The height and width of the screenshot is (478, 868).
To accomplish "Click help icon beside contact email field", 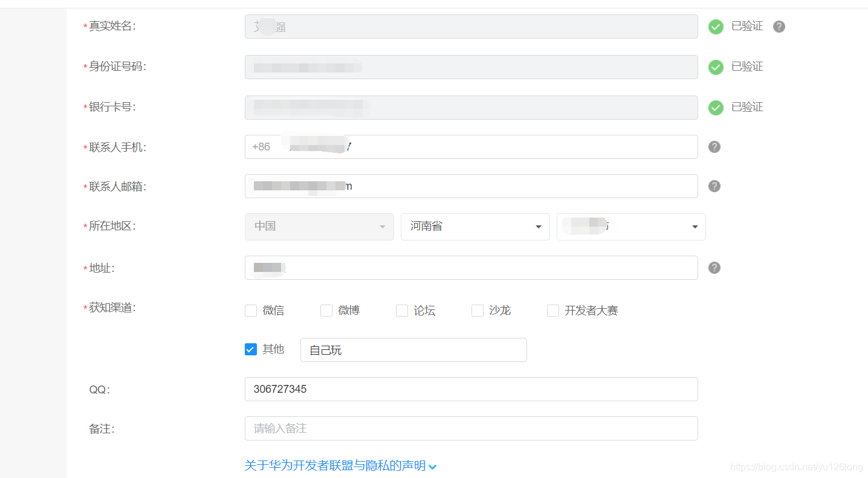I will coord(714,186).
